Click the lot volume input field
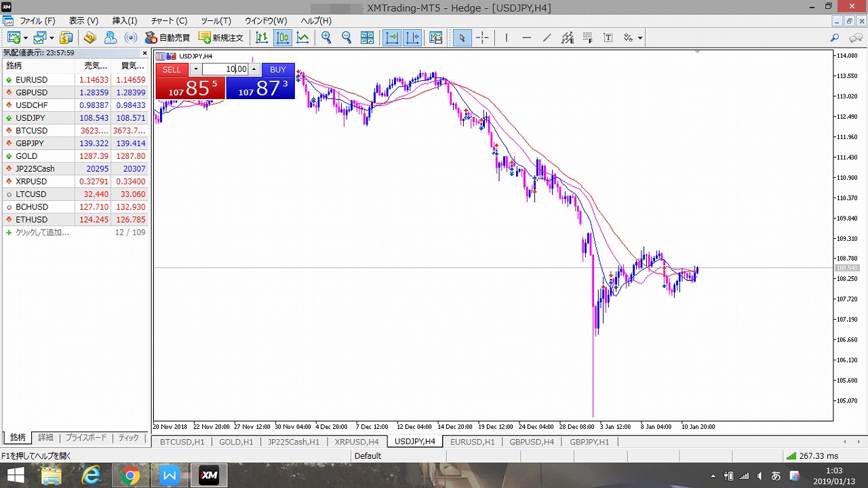This screenshot has height=488, width=868. coord(225,69)
